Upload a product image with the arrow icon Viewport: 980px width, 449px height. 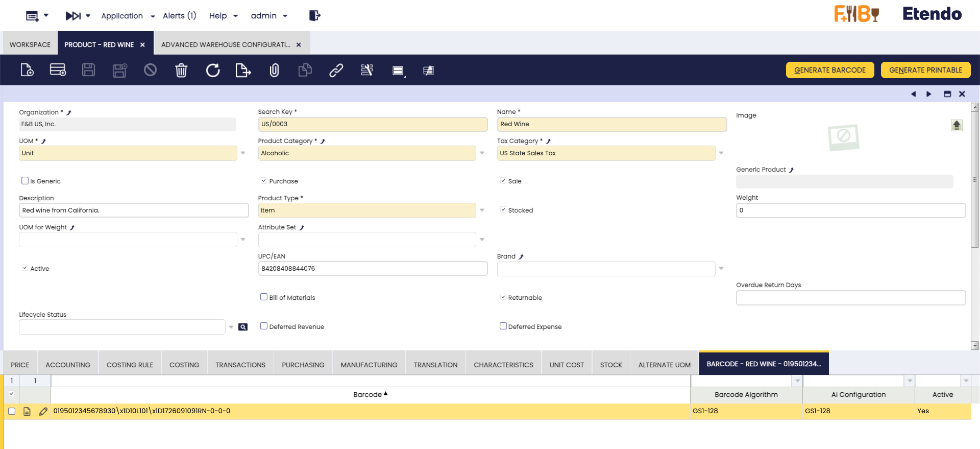tap(957, 125)
